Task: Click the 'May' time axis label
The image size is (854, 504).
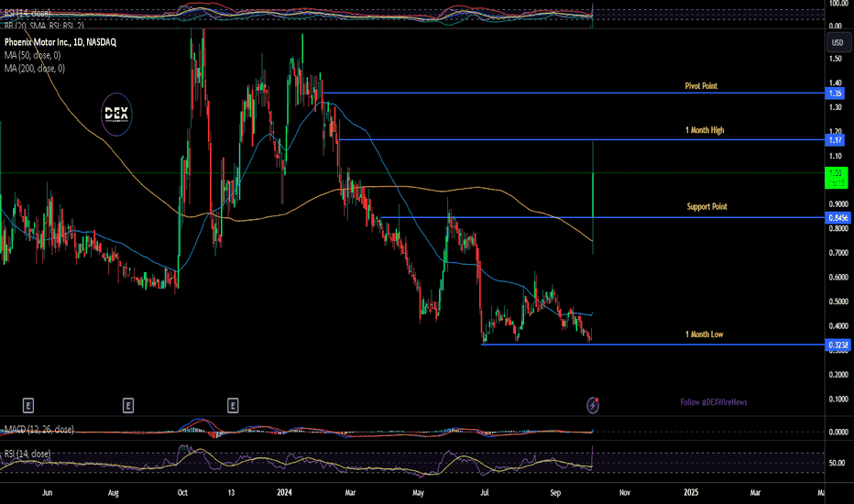Action: 418,493
